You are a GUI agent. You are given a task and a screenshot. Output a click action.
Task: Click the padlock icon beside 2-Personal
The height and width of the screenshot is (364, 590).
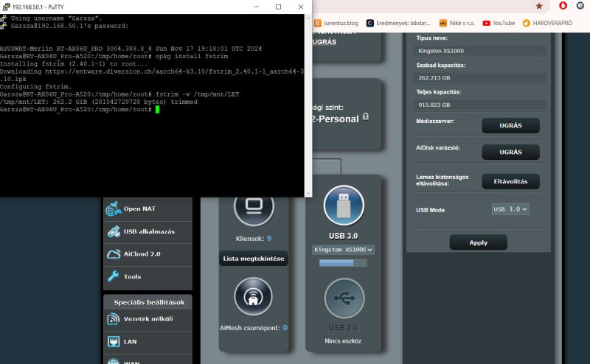click(366, 117)
